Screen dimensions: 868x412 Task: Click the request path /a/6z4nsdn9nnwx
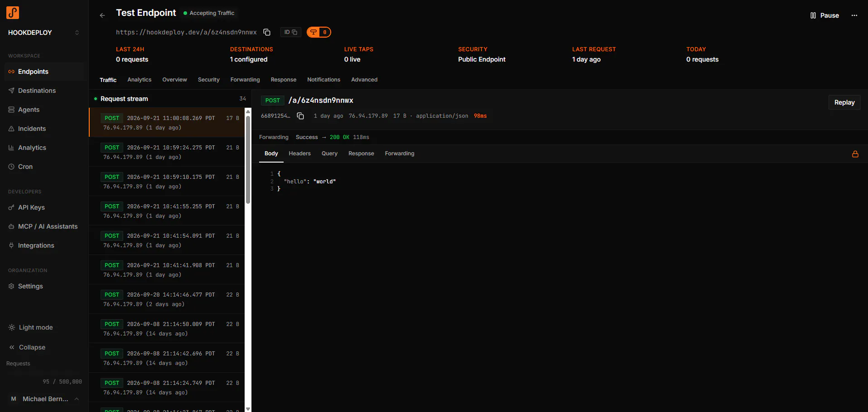321,101
